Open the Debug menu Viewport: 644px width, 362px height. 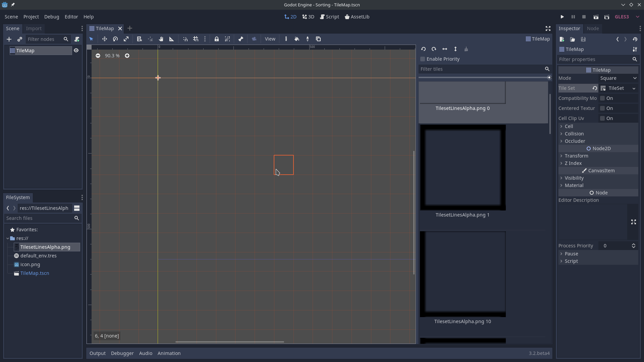pos(52,17)
